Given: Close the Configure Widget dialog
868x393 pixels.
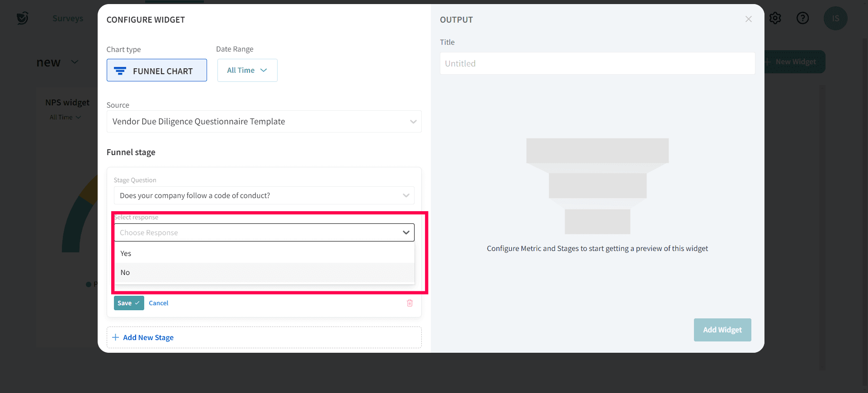Looking at the screenshot, I should click(x=749, y=19).
